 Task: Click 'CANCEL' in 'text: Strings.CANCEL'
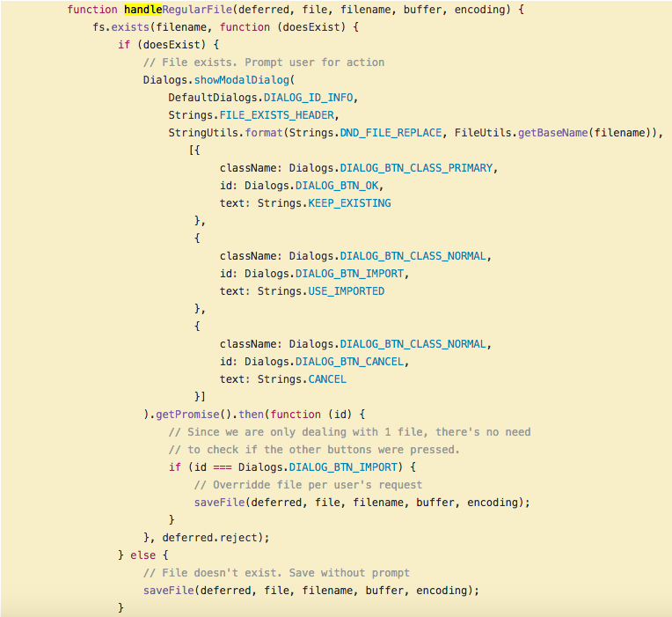click(x=327, y=379)
